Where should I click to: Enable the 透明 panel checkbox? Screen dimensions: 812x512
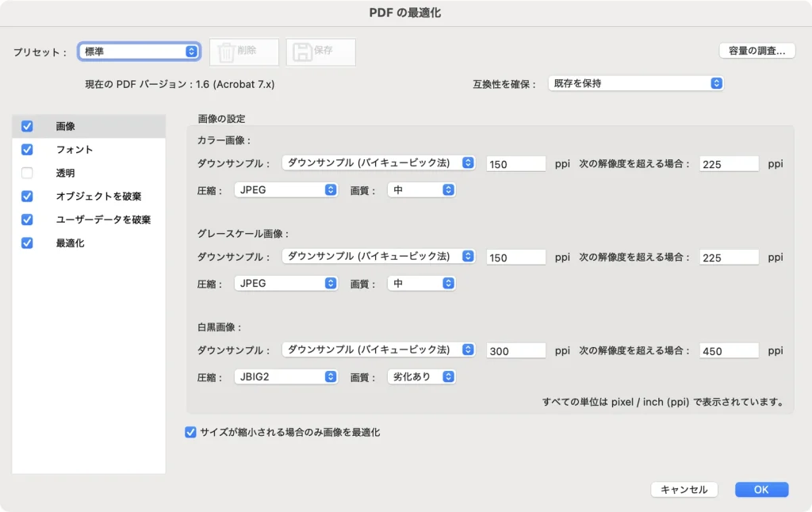pos(27,173)
